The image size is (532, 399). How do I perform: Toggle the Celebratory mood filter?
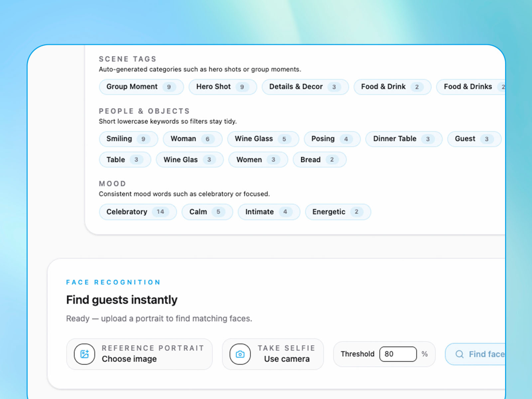coord(137,212)
